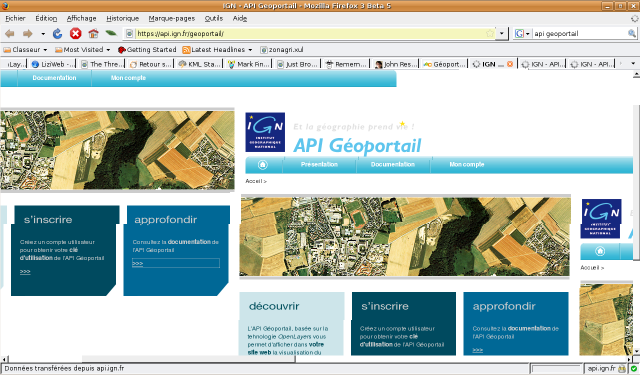Viewport: 640px width, 375px height.
Task: Go forward with the Forward arrow button
Action: pyautogui.click(x=27, y=33)
